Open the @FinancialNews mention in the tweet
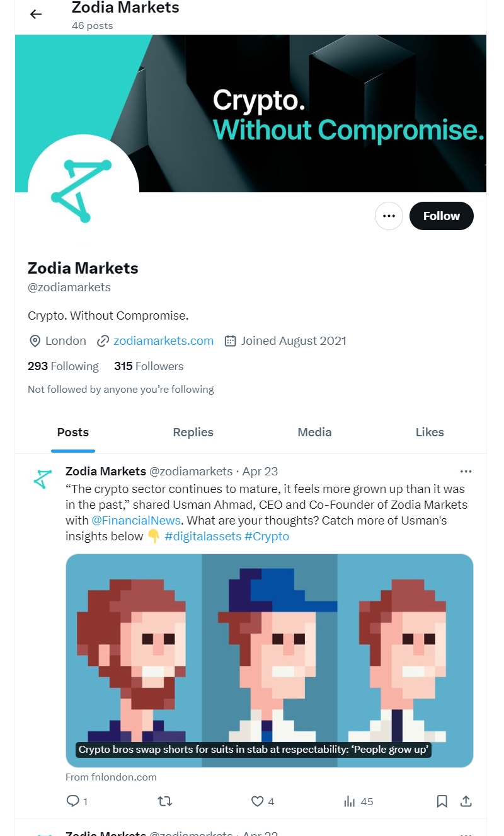Screen dimensions: 504x836 click(136, 520)
